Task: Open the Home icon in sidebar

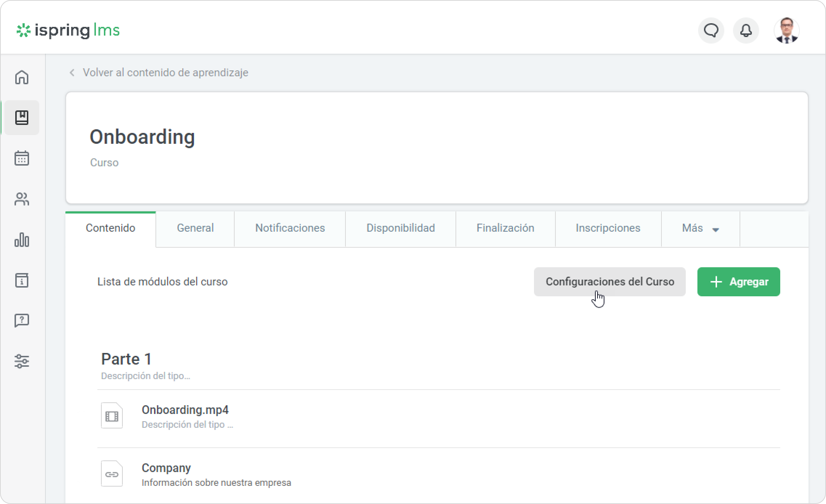Action: [22, 77]
